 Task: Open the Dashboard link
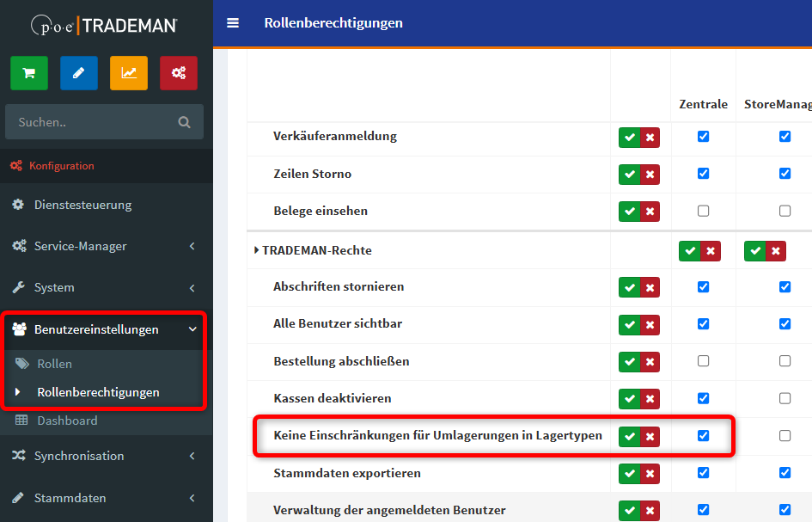click(x=67, y=421)
